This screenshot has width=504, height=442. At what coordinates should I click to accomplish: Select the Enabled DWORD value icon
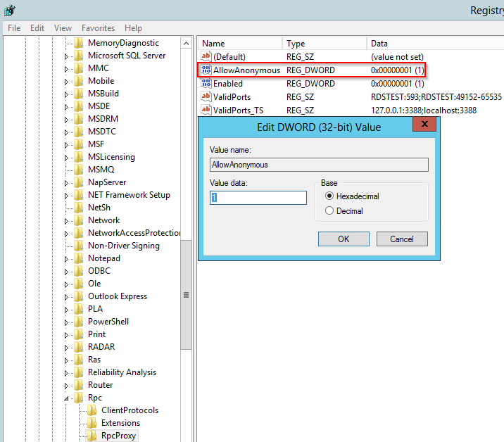point(206,83)
